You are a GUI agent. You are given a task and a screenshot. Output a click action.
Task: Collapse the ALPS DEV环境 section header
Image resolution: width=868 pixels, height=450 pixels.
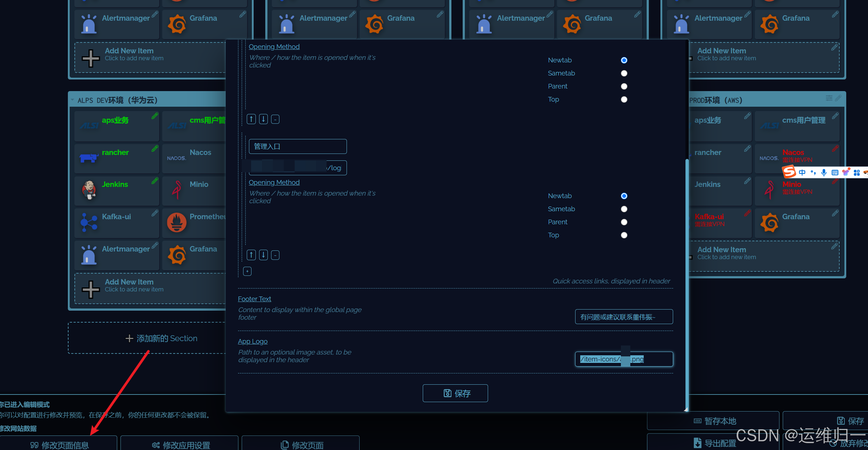(73, 100)
